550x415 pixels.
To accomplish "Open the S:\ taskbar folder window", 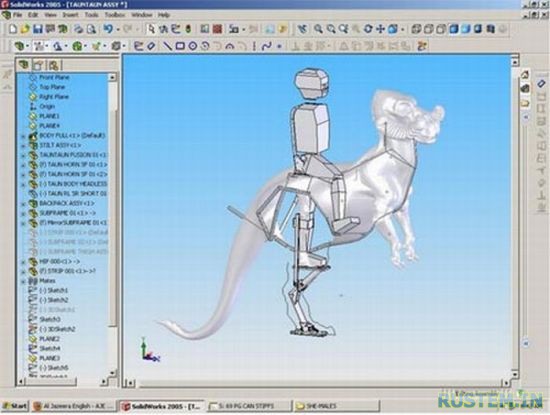I will coord(249,406).
